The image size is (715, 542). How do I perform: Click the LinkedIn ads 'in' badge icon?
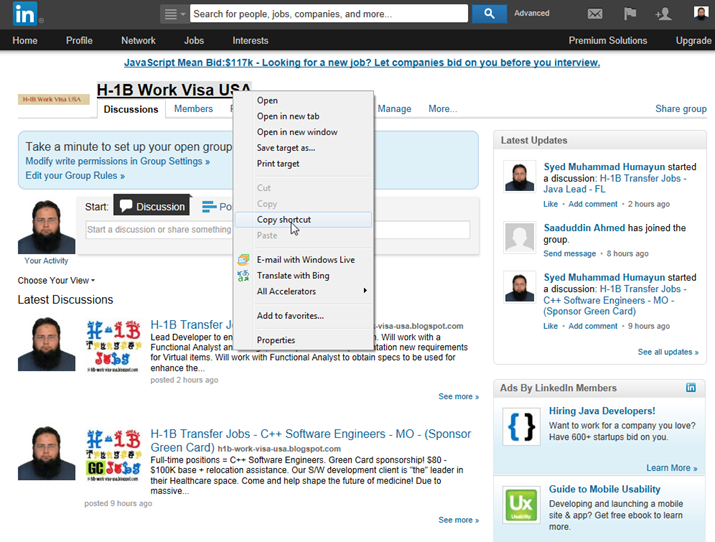tap(691, 387)
